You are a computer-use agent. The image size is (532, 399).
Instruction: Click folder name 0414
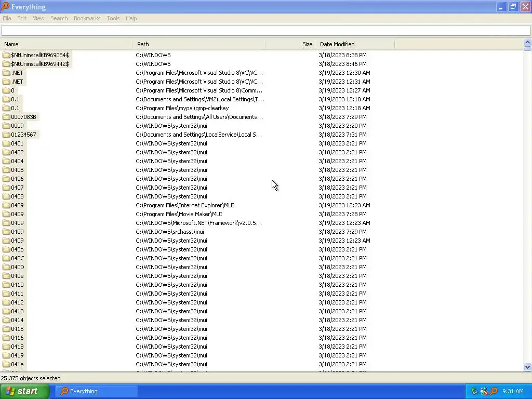pos(17,320)
